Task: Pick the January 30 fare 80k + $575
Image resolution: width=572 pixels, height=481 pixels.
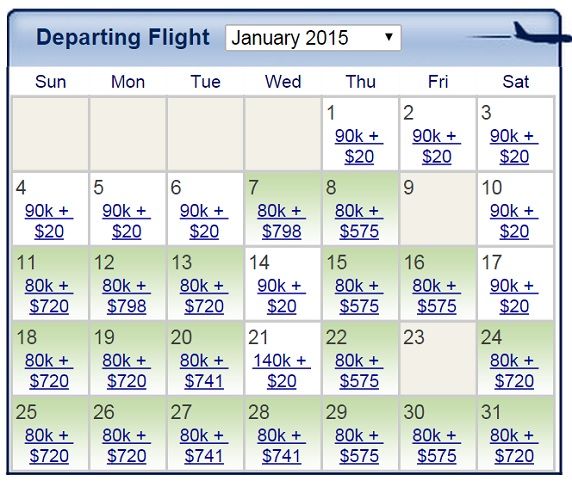Action: pos(437,446)
